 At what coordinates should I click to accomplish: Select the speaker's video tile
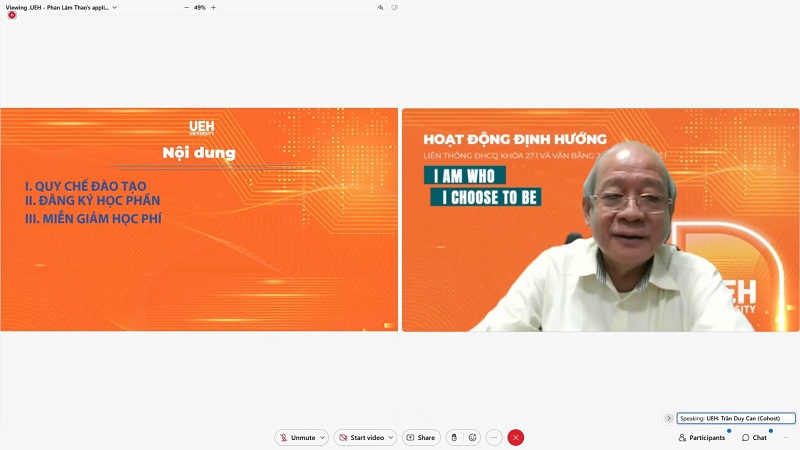[601, 220]
